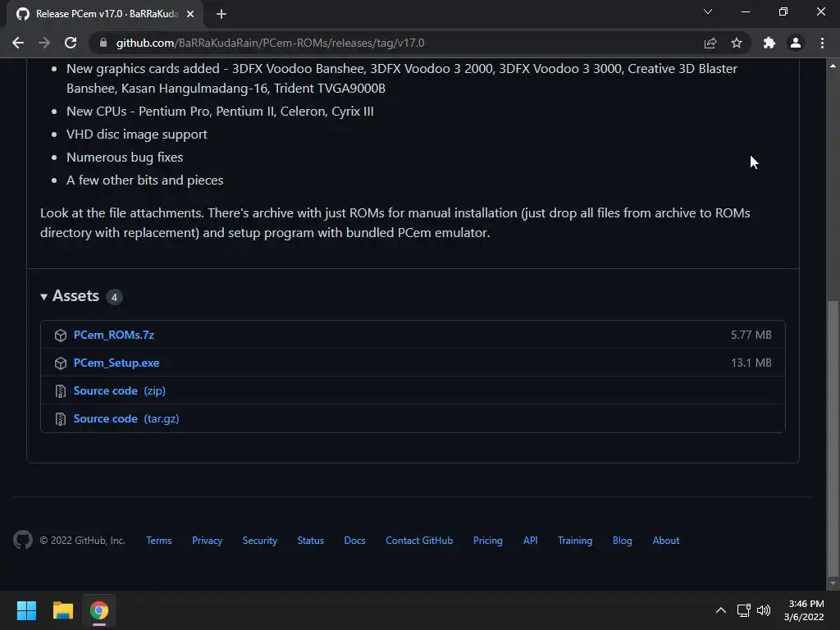Click the github.com address bar URL
Viewport: 840px width, 630px height.
point(270,43)
